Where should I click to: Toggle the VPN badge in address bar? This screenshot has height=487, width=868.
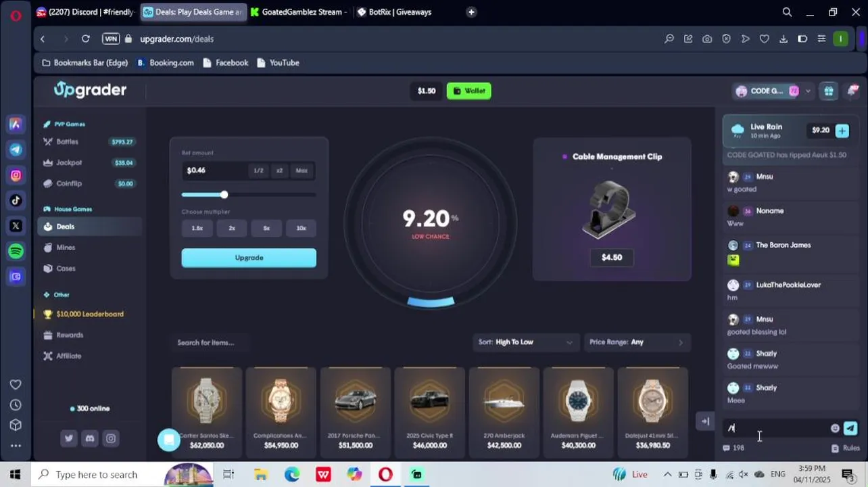tap(111, 39)
